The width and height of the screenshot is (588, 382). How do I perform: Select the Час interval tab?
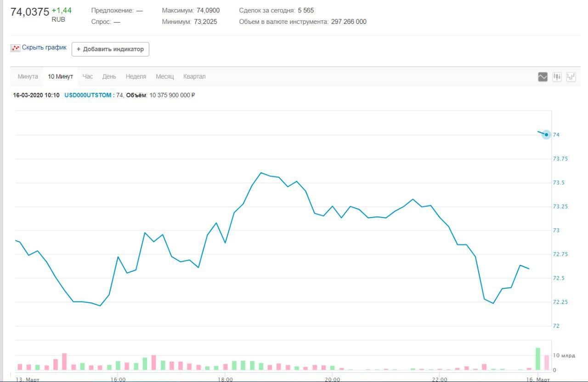[x=88, y=77]
